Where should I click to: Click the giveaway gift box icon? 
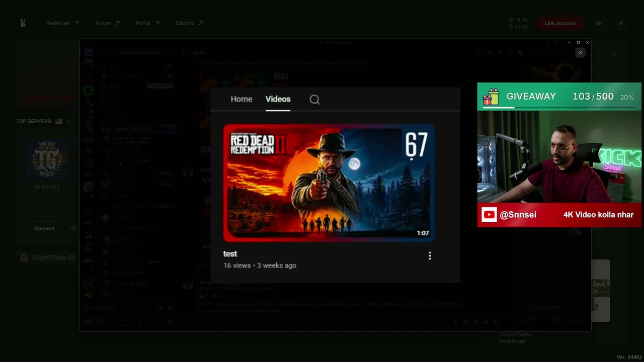pos(491,97)
